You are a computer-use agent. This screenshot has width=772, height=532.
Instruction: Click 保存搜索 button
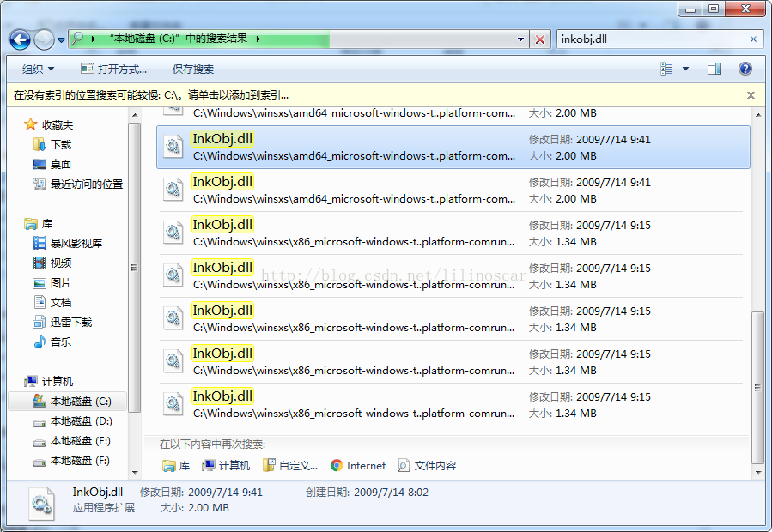(193, 70)
